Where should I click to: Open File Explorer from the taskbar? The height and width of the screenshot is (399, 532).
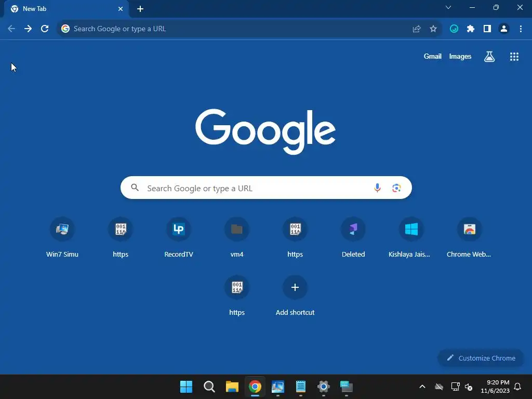(x=232, y=387)
